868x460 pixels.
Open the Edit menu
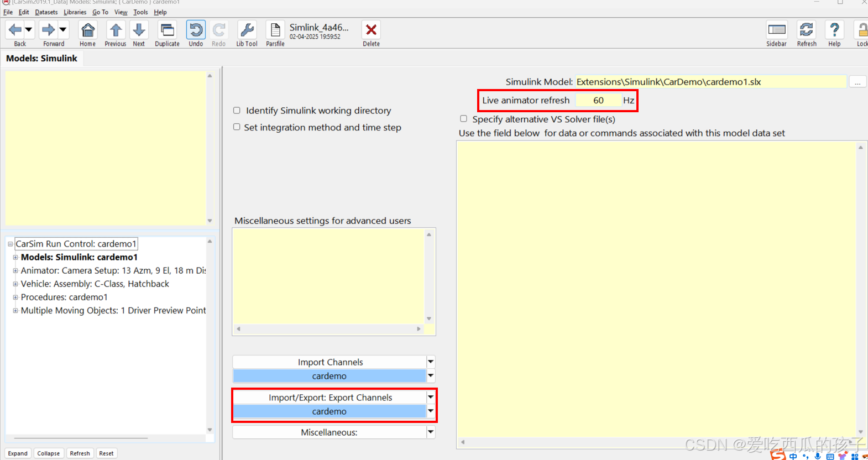click(24, 12)
